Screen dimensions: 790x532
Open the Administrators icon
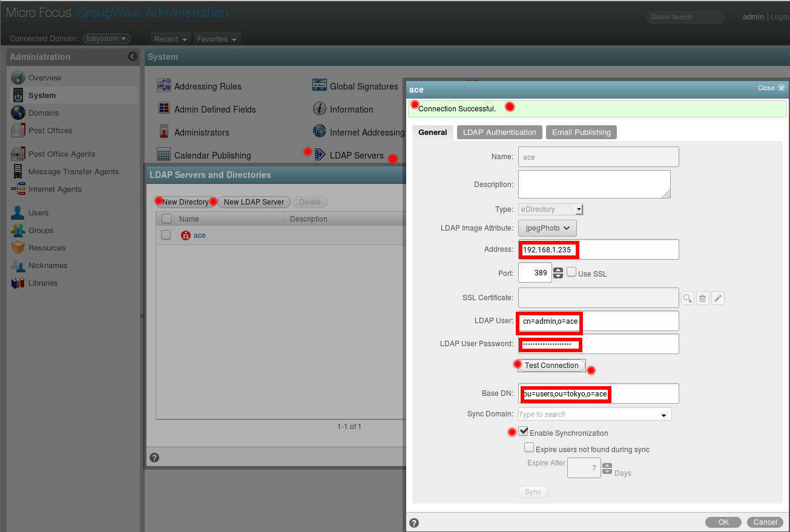[164, 132]
